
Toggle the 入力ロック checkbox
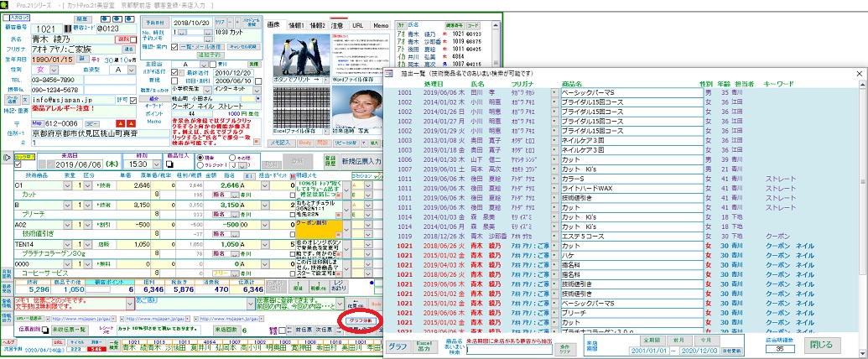[5, 17]
